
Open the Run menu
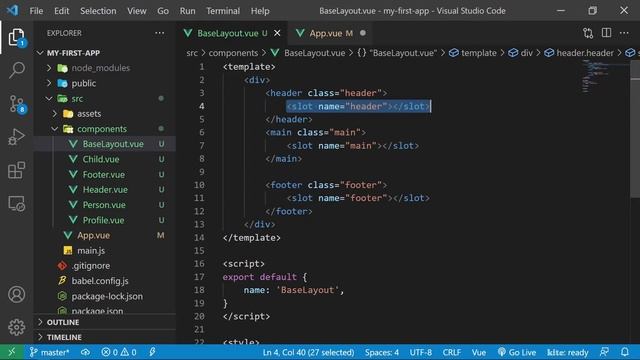(x=187, y=11)
